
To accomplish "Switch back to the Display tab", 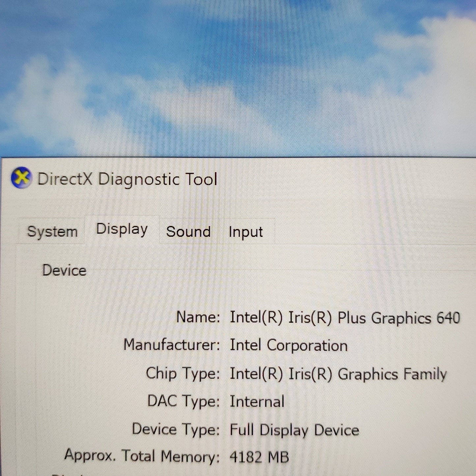I will tap(122, 229).
